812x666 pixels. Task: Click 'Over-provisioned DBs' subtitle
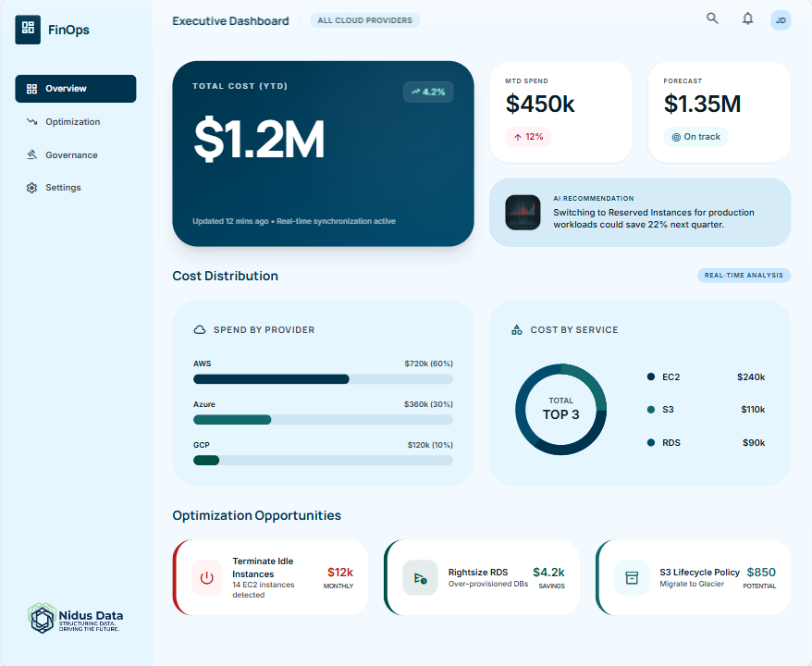[x=488, y=585]
